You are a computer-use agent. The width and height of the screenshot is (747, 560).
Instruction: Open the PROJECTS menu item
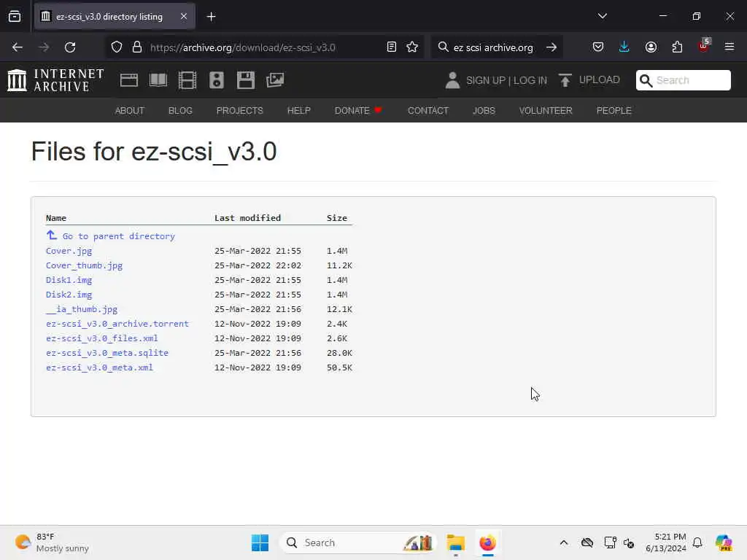239,111
